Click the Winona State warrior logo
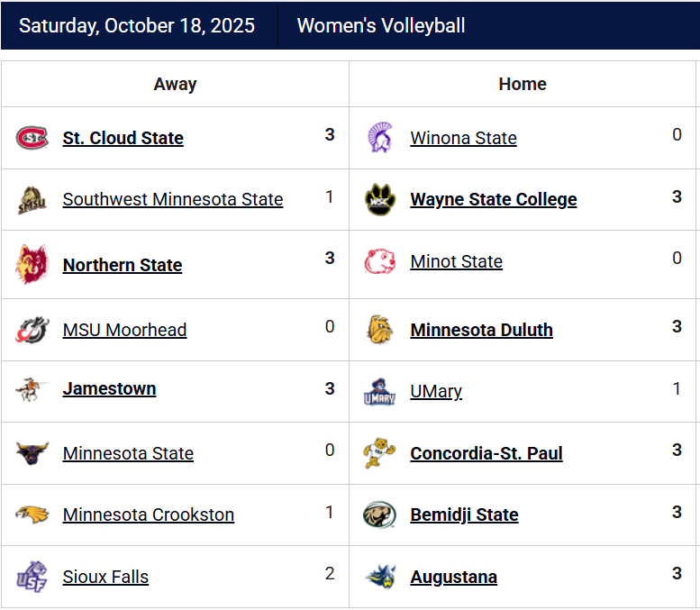Image resolution: width=700 pixels, height=610 pixels. click(x=380, y=138)
